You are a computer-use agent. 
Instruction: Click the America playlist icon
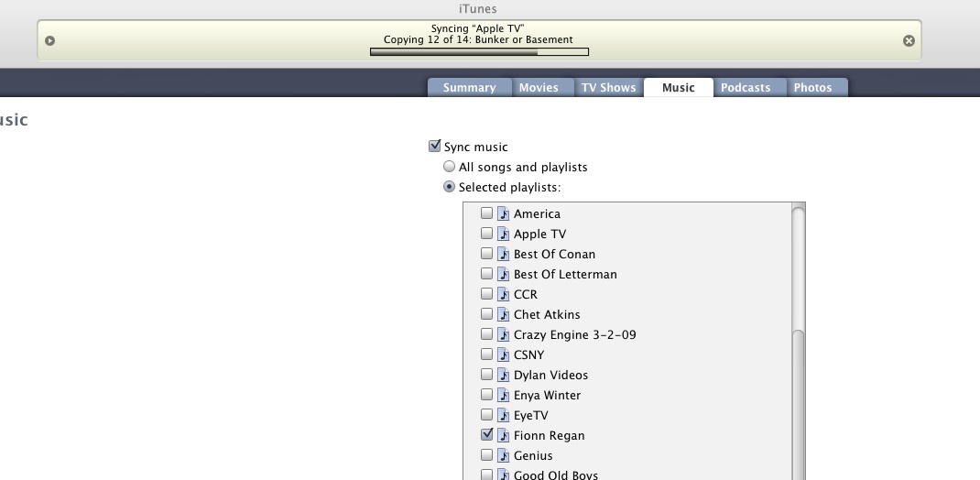[x=503, y=213]
